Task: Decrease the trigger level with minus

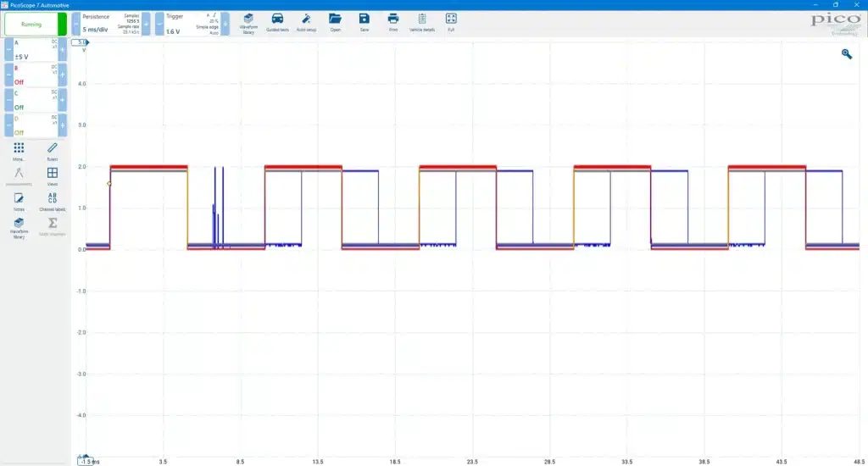Action: point(159,25)
